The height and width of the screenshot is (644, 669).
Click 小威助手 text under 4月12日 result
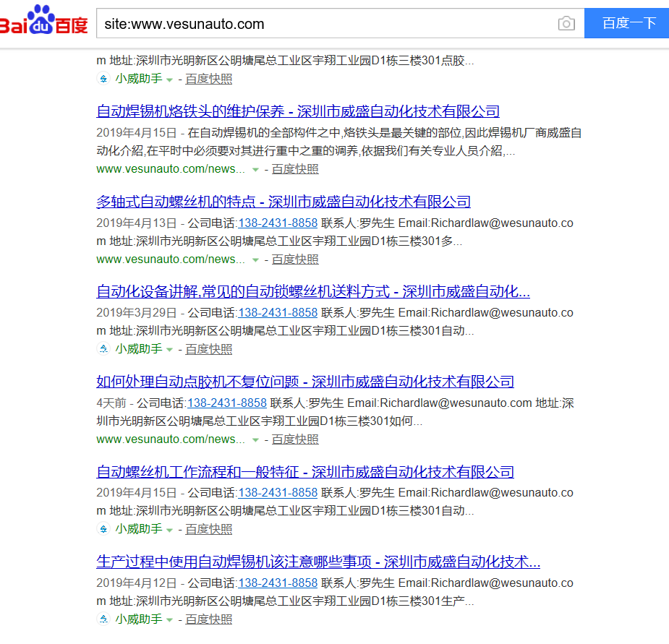pos(139,619)
